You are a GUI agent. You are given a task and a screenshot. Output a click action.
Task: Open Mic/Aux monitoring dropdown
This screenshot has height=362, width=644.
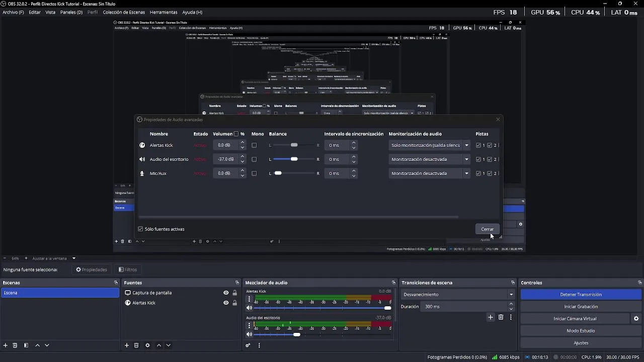coord(430,173)
